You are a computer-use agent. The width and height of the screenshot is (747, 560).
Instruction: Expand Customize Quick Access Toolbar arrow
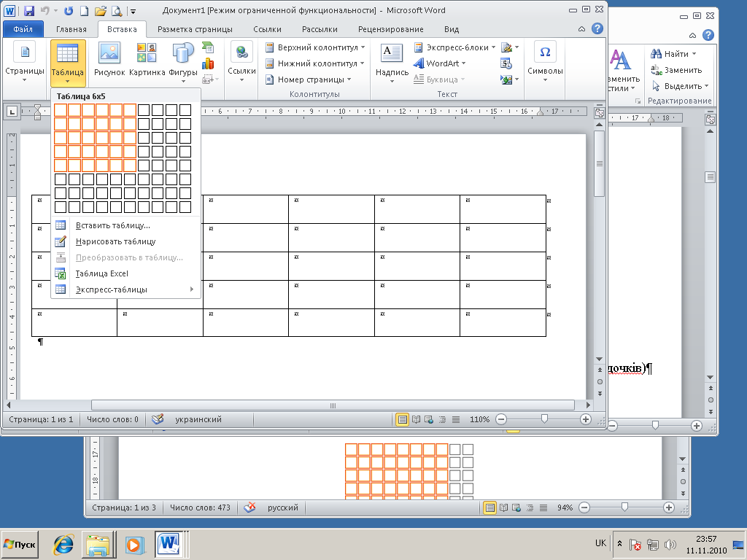pos(133,11)
